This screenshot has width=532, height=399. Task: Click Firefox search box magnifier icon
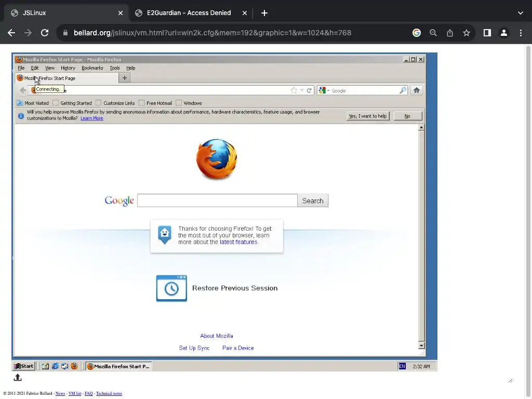pos(403,90)
